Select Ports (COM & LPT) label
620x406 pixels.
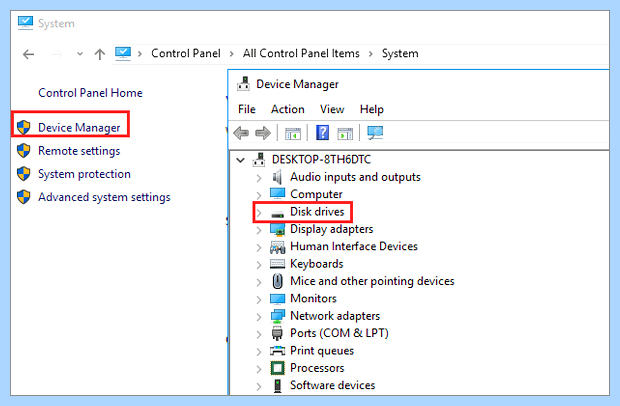[339, 333]
